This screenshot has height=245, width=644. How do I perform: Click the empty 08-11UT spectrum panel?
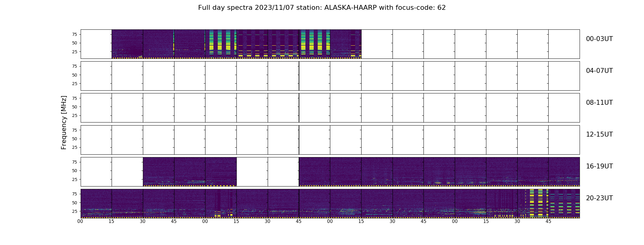point(330,108)
